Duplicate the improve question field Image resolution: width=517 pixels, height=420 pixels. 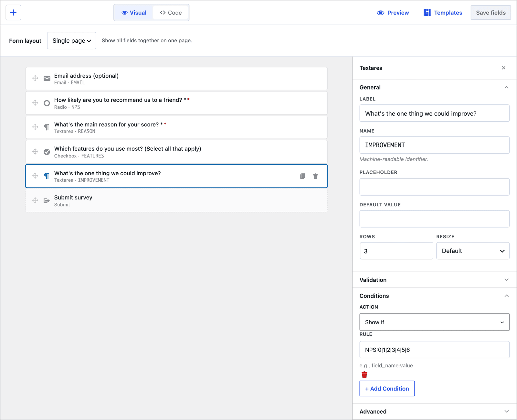point(302,176)
